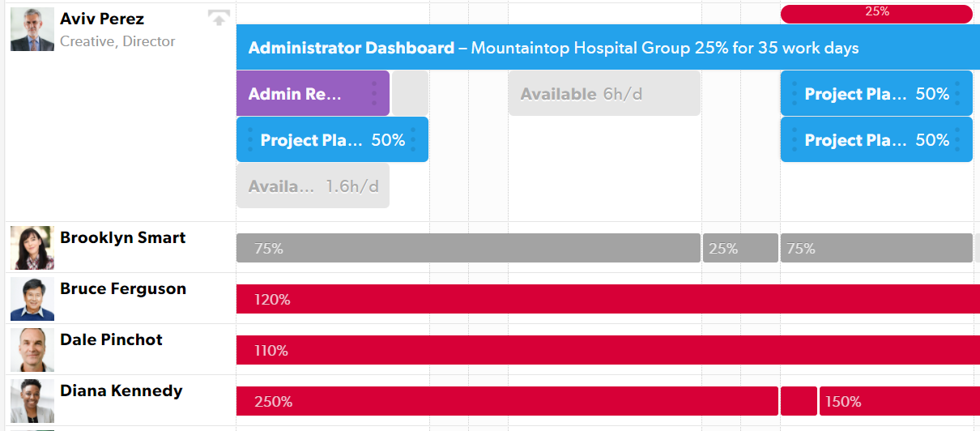Click Aviv Perez's profile photo

coord(32,30)
